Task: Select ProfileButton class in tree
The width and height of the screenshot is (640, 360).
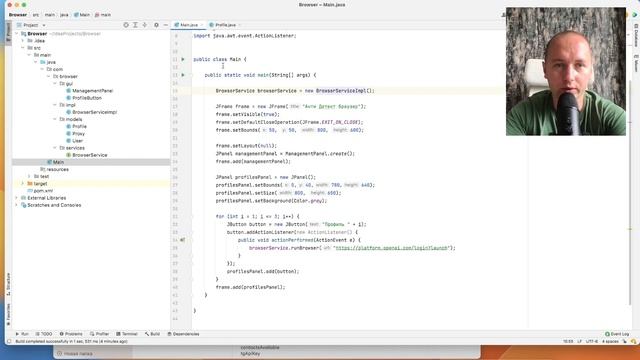Action: point(84,98)
